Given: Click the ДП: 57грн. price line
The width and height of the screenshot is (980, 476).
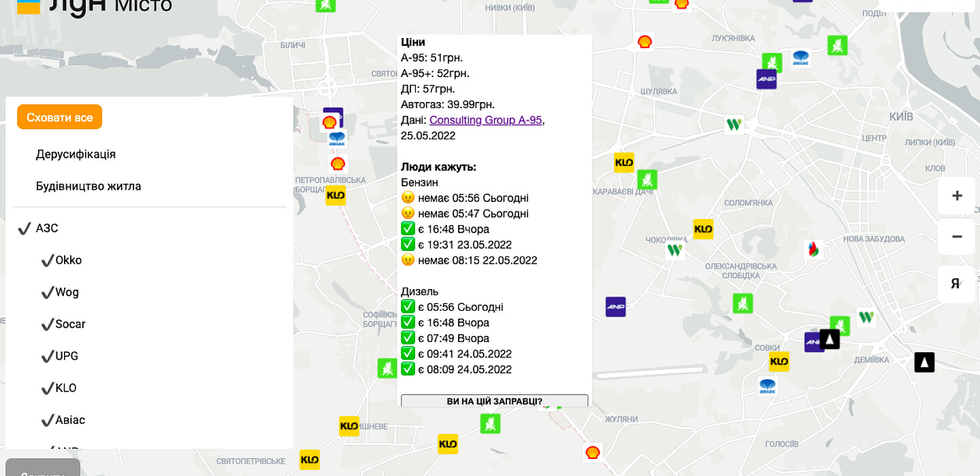Looking at the screenshot, I should click(428, 89).
